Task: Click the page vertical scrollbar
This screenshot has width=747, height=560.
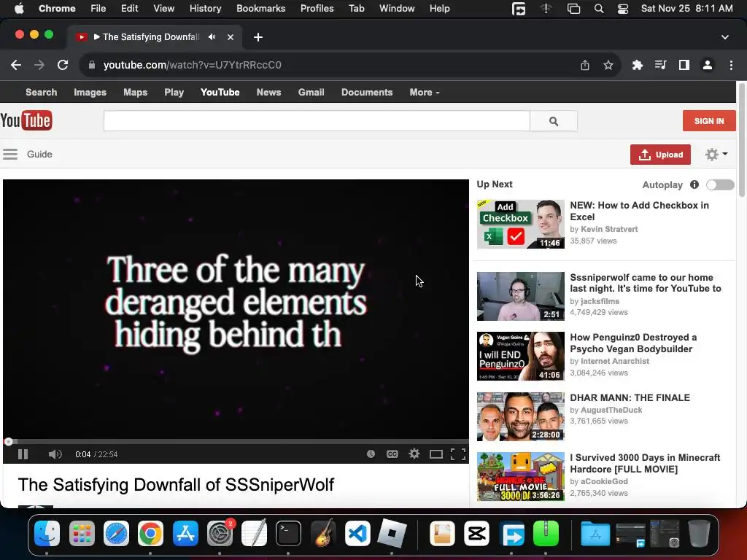Action: coord(741,139)
